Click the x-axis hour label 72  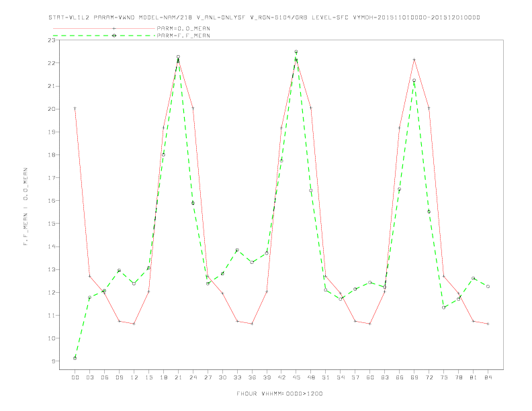tap(429, 377)
